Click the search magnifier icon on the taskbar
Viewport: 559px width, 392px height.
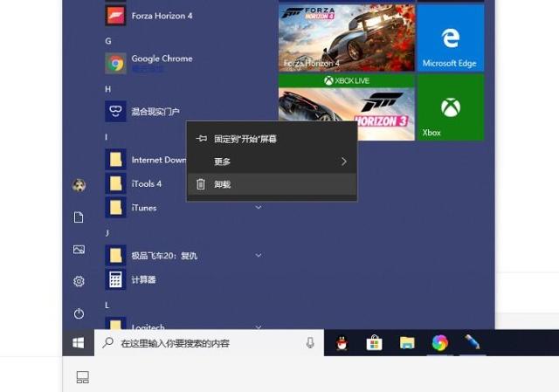(107, 343)
